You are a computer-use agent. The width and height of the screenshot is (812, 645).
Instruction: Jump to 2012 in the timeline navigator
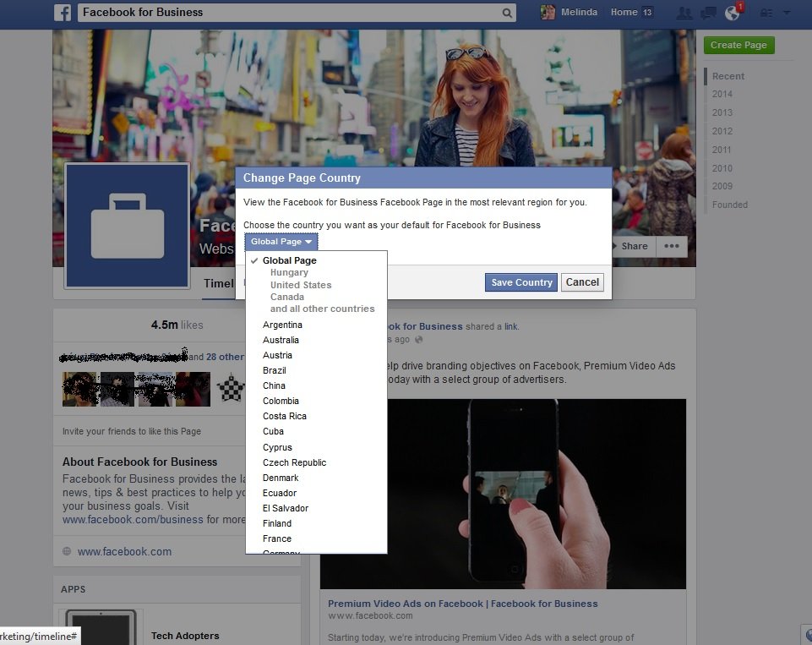(x=722, y=131)
